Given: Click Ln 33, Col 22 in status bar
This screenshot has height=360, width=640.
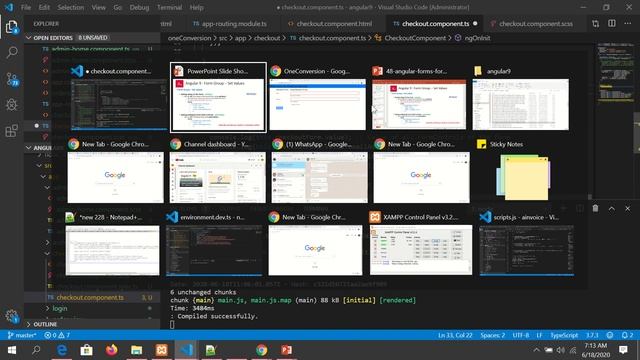Looking at the screenshot, I should coord(455,335).
